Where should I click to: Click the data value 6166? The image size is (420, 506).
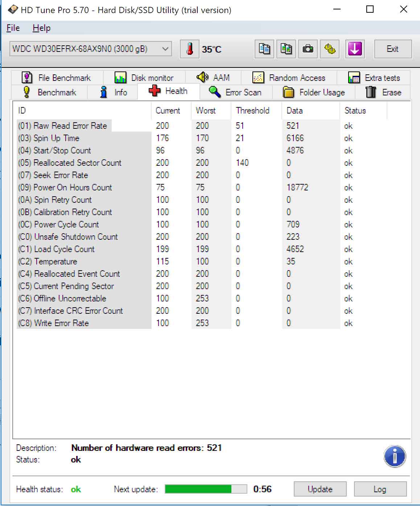coord(295,138)
